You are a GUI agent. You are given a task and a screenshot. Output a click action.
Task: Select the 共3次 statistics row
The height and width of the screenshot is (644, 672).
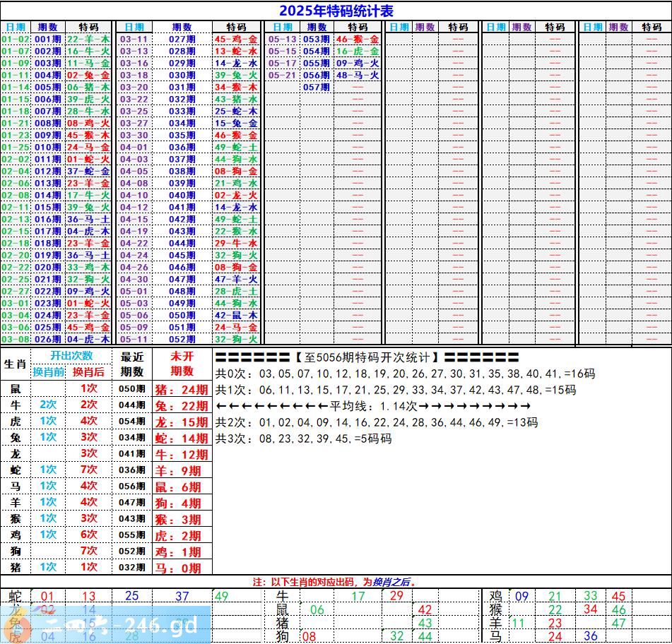click(x=303, y=439)
